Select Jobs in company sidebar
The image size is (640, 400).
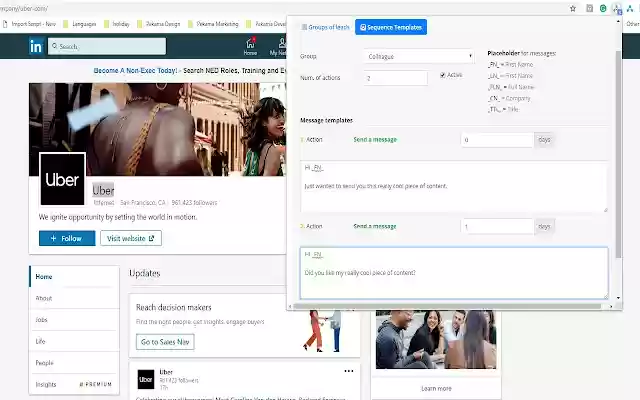point(74,320)
